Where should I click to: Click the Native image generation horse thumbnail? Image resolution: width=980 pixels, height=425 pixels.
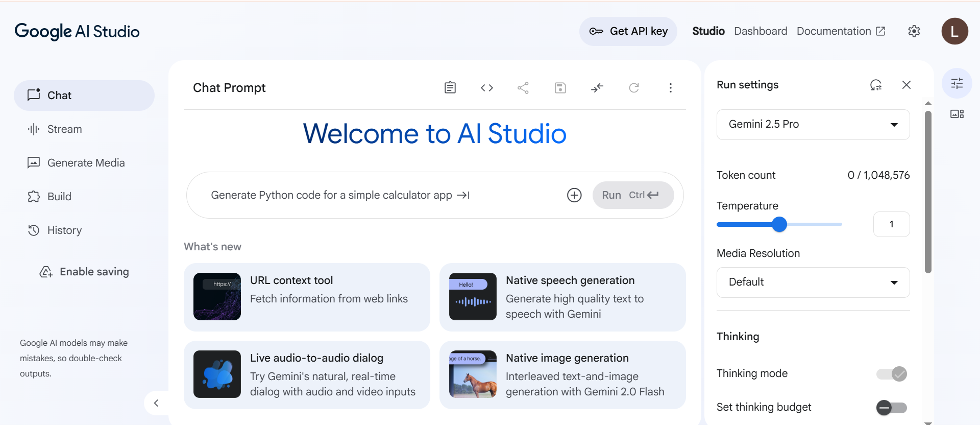[473, 374]
